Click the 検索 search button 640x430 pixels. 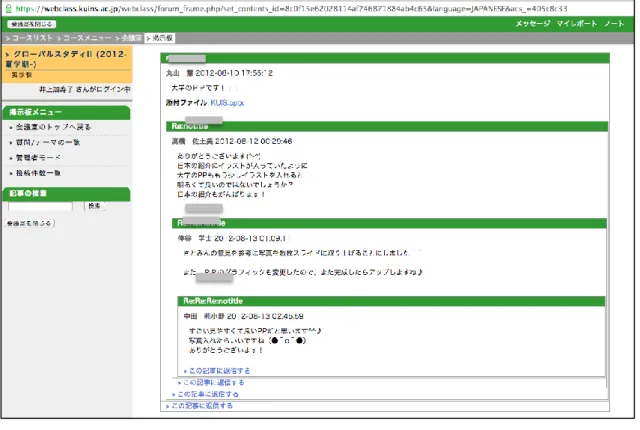tap(94, 206)
